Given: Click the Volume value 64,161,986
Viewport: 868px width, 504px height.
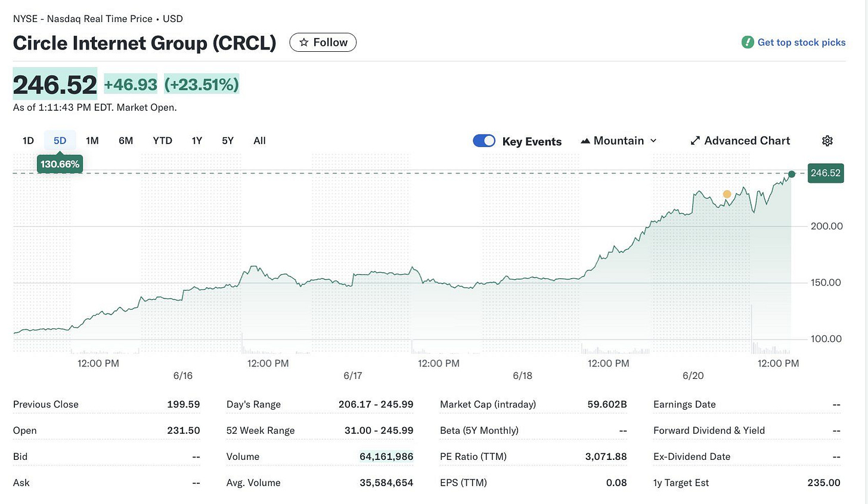Looking at the screenshot, I should 386,457.
